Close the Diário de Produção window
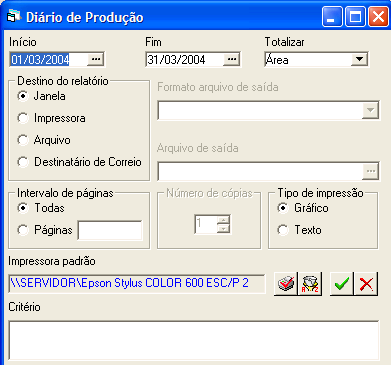Viewport: 391px width, 365px height. tap(378, 17)
